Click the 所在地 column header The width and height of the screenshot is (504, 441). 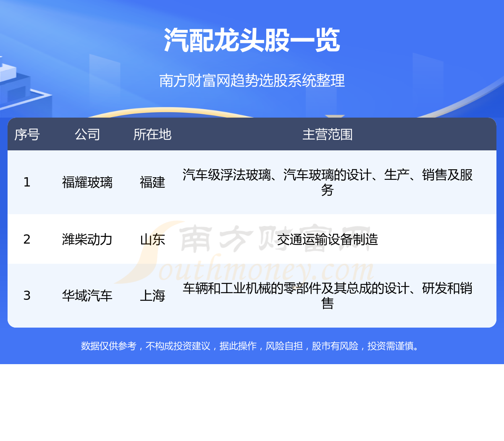click(x=152, y=134)
